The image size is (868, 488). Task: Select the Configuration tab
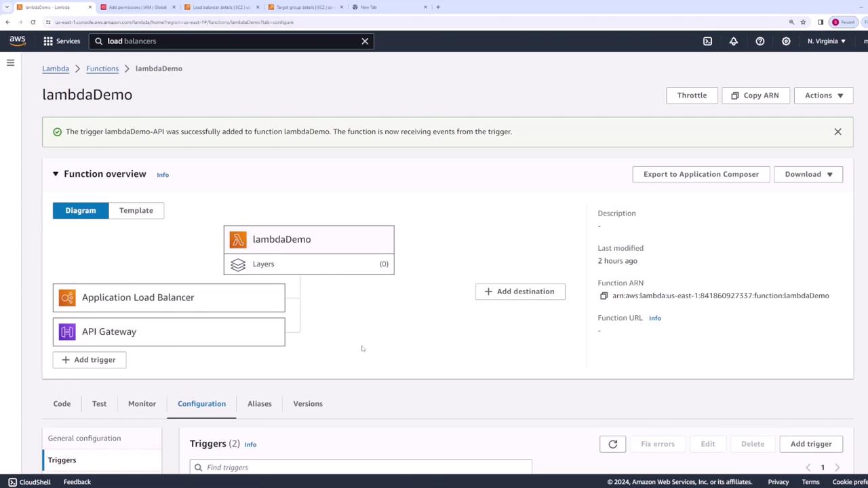201,404
